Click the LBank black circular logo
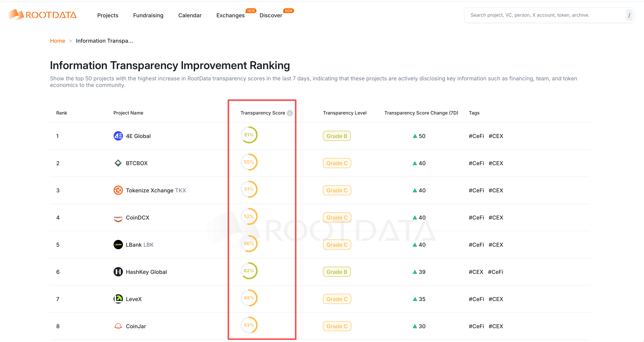Viewport: 644px width, 342px height. [x=118, y=245]
